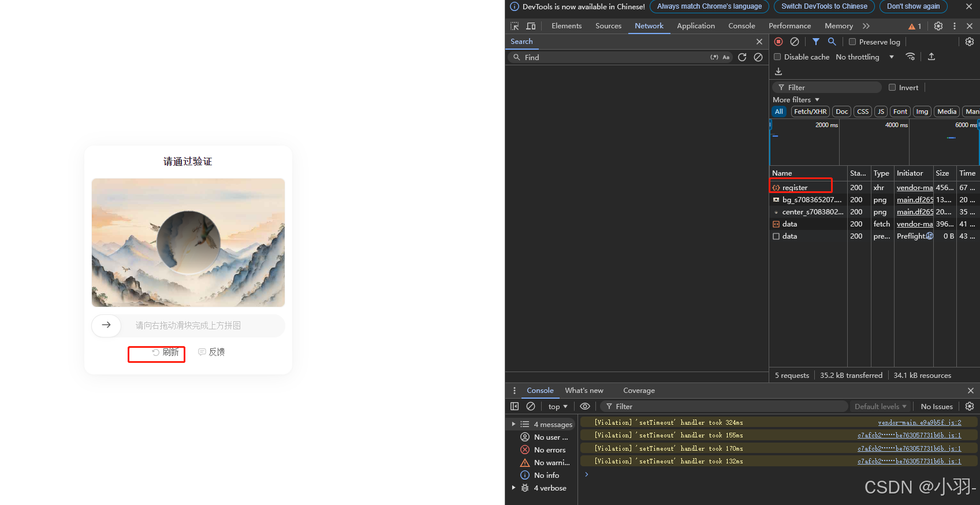
Task: Clear the search results icon
Action: [758, 57]
